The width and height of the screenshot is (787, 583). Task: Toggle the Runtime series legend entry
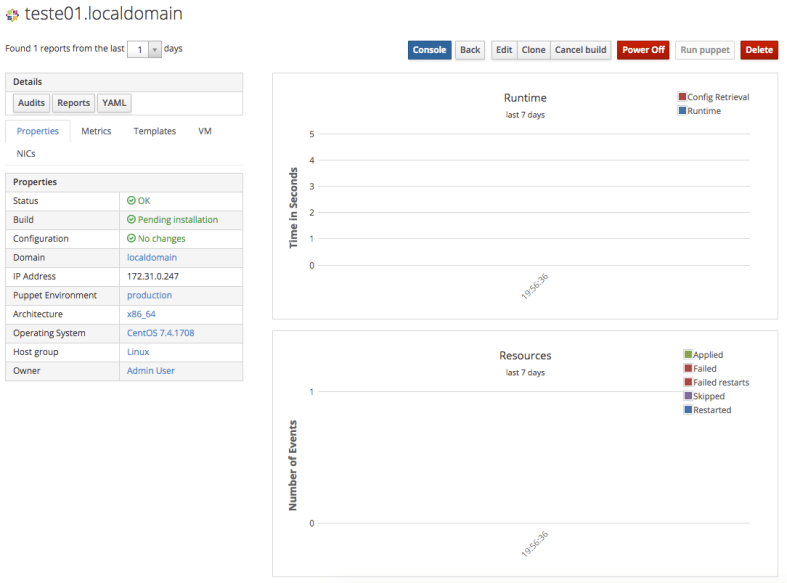[682, 111]
